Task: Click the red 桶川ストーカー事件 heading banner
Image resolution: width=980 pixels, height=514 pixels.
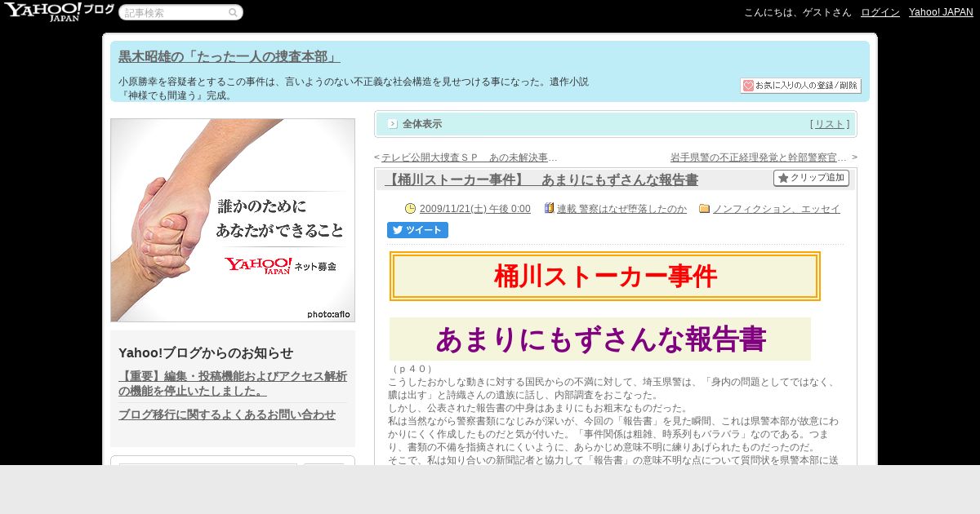Action: (x=605, y=277)
